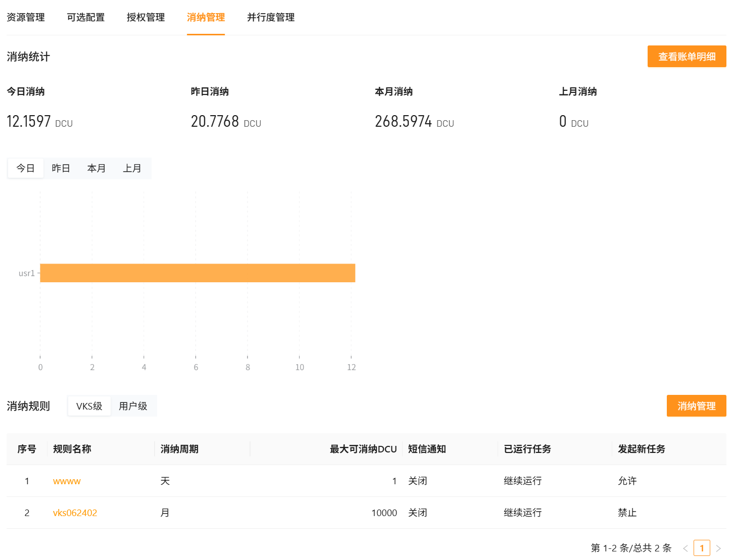Click the 上月消纳 label
Image resolution: width=734 pixels, height=560 pixels.
pos(578,91)
